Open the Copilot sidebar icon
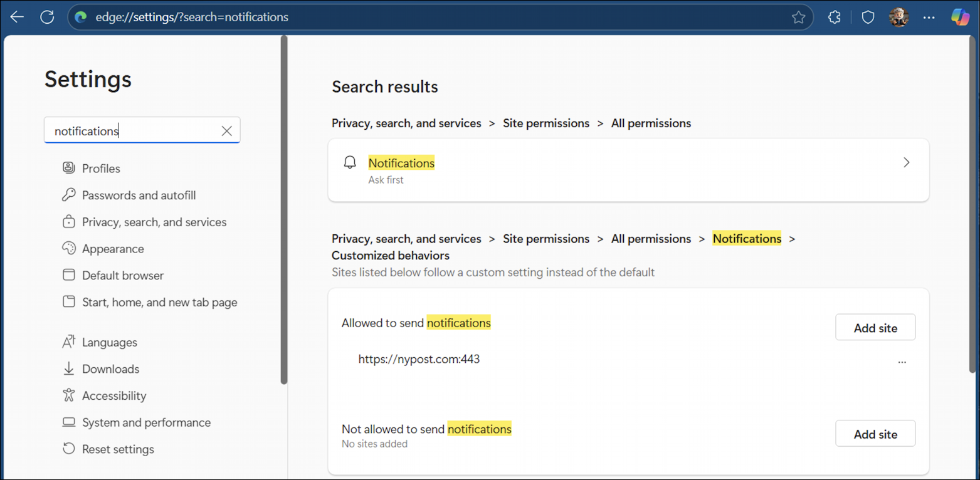The width and height of the screenshot is (980, 480). click(959, 18)
